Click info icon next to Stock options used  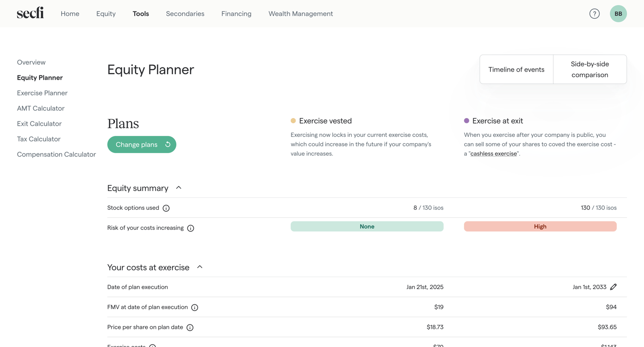pos(166,208)
